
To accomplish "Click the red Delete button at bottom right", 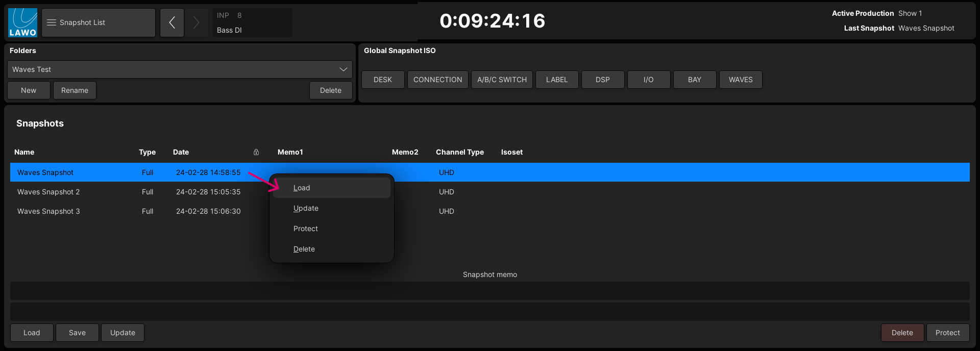I will click(x=902, y=333).
